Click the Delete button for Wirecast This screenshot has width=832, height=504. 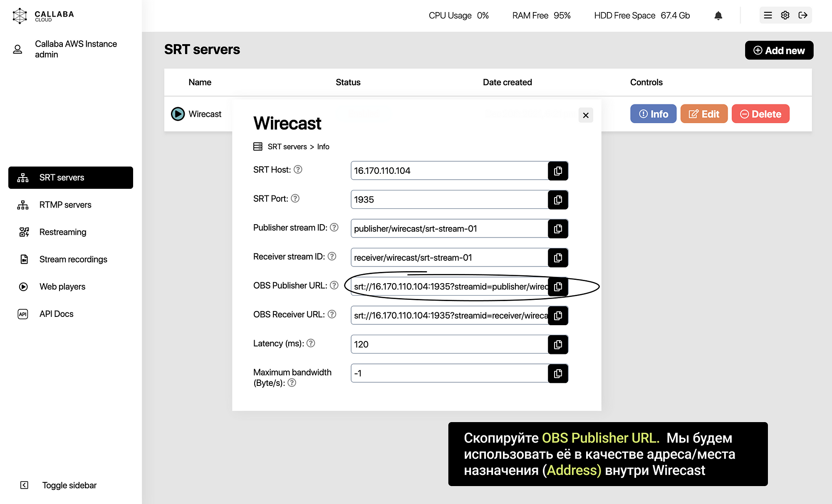[760, 114]
